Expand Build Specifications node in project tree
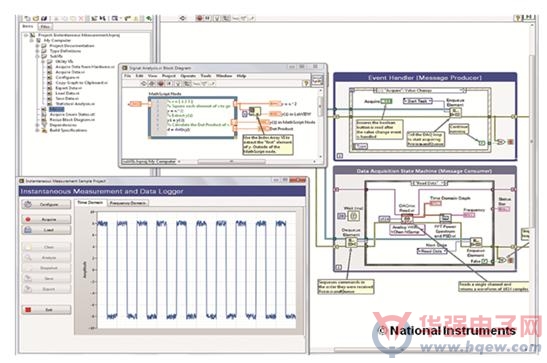This screenshot has height=363, width=547. tap(38, 130)
